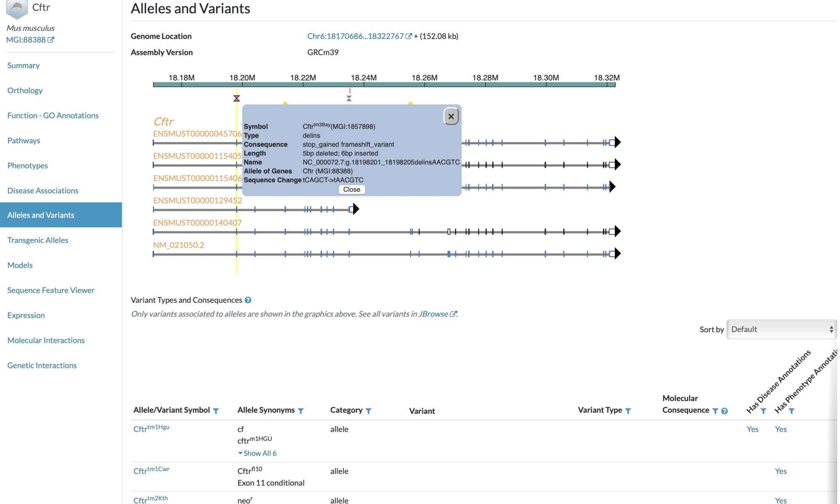This screenshot has width=840, height=504.
Task: Filter by Variant Type column
Action: click(x=628, y=411)
